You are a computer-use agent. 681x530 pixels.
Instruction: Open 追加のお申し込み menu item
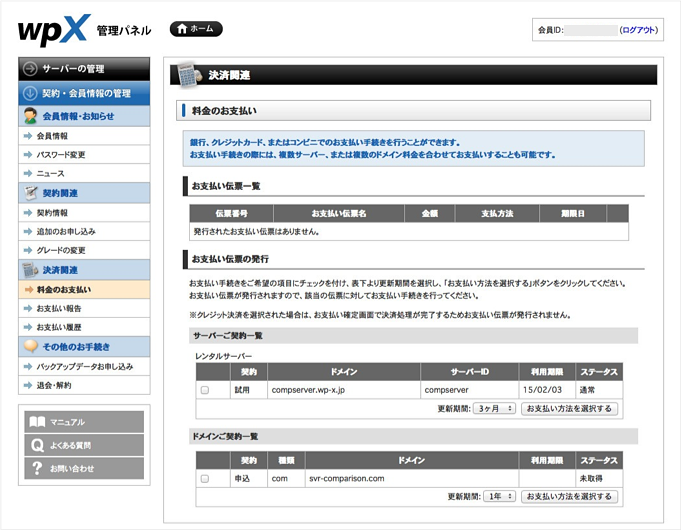coord(84,232)
